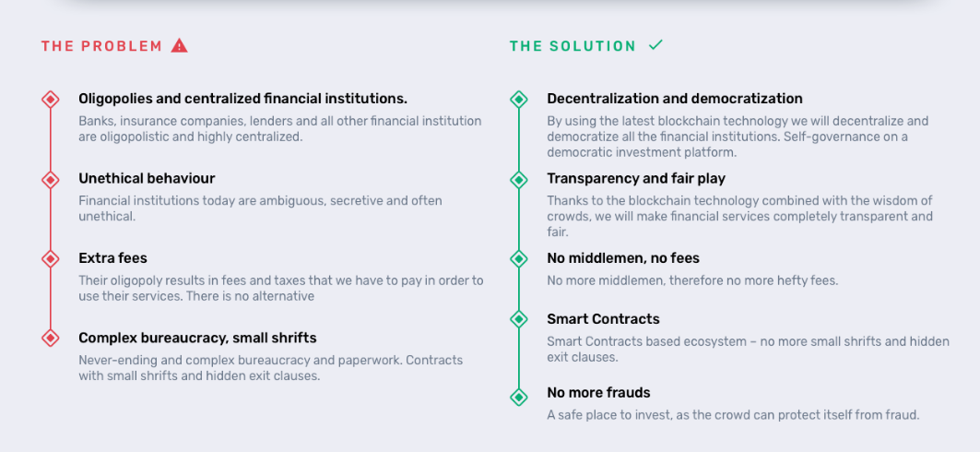This screenshot has width=980, height=452.
Task: Click red diamond marker beside Extra fees
Action: click(x=51, y=258)
